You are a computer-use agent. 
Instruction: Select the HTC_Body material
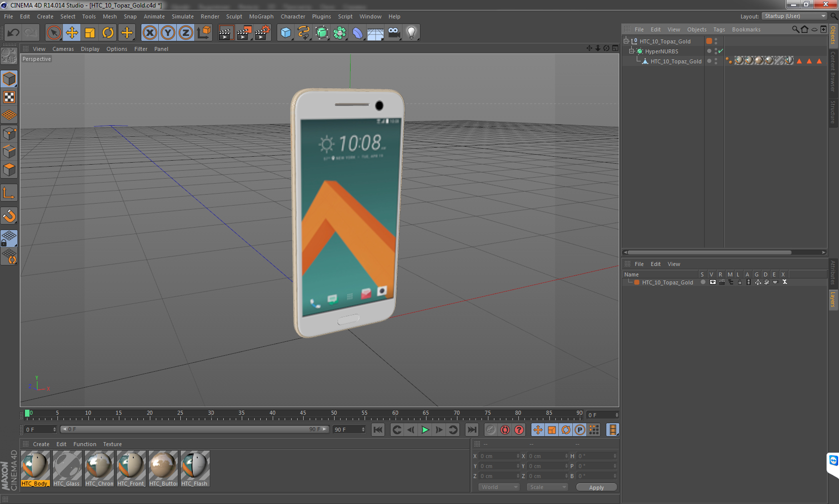pos(35,469)
